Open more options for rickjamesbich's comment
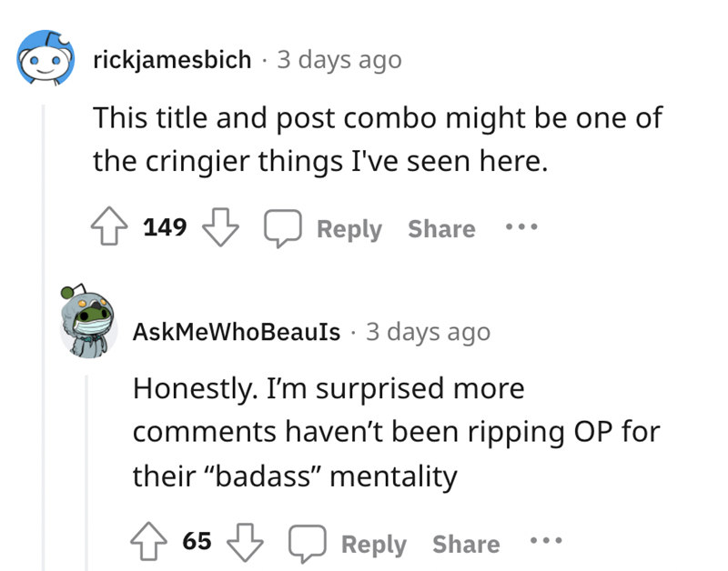Image resolution: width=728 pixels, height=571 pixels. 522,228
